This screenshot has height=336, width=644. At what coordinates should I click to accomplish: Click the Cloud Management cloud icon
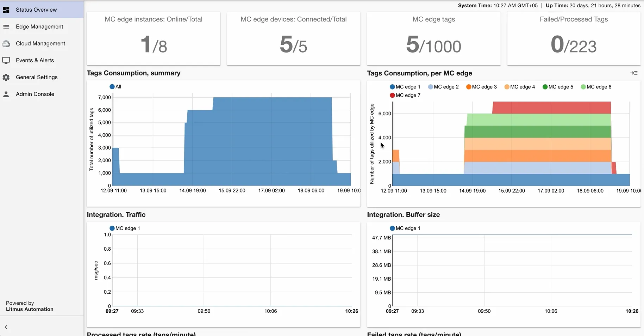6,44
